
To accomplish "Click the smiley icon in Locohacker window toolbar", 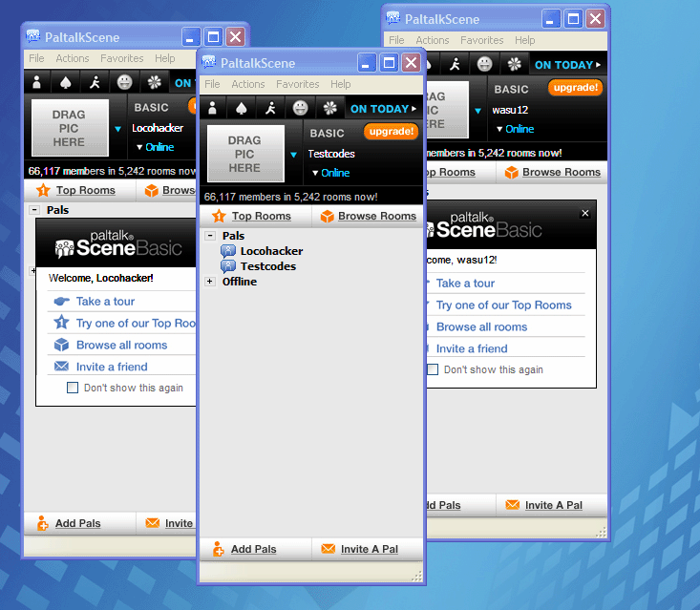I will pyautogui.click(x=124, y=82).
